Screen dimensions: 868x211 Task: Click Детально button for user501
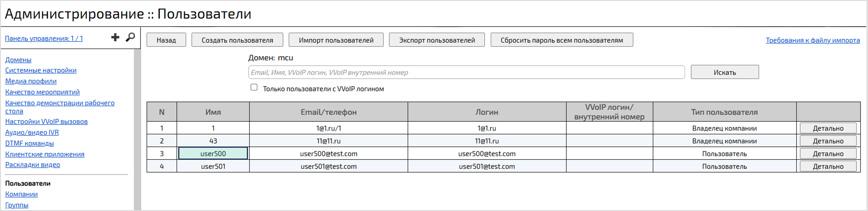[x=828, y=166]
